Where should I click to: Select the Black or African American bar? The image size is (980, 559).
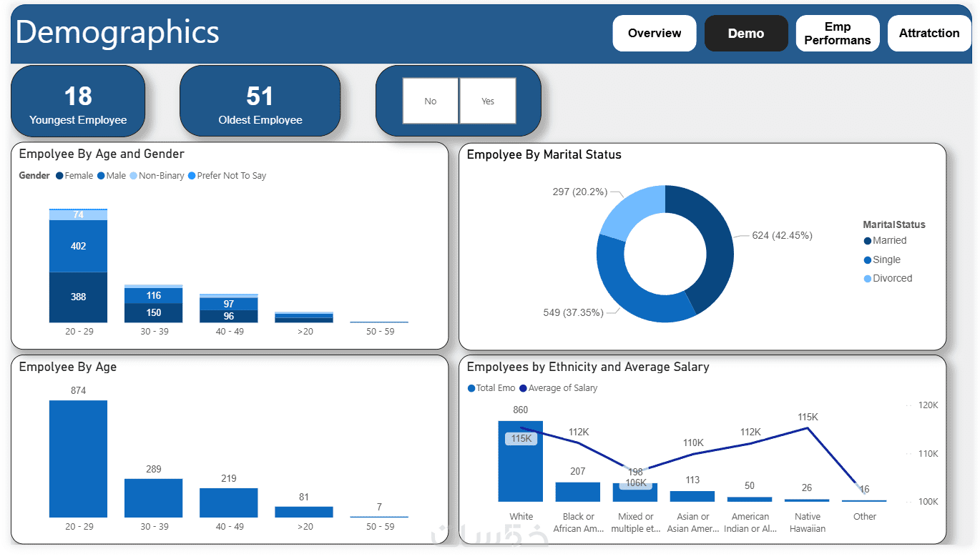coord(578,492)
